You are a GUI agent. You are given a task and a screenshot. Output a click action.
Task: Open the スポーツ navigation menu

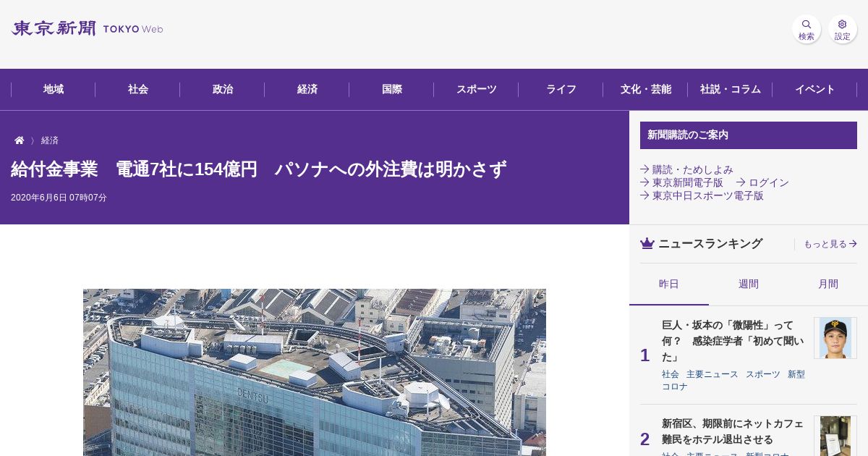pyautogui.click(x=477, y=90)
